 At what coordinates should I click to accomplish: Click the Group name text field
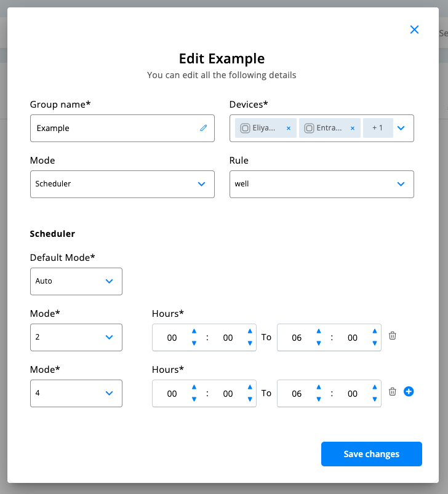114,128
